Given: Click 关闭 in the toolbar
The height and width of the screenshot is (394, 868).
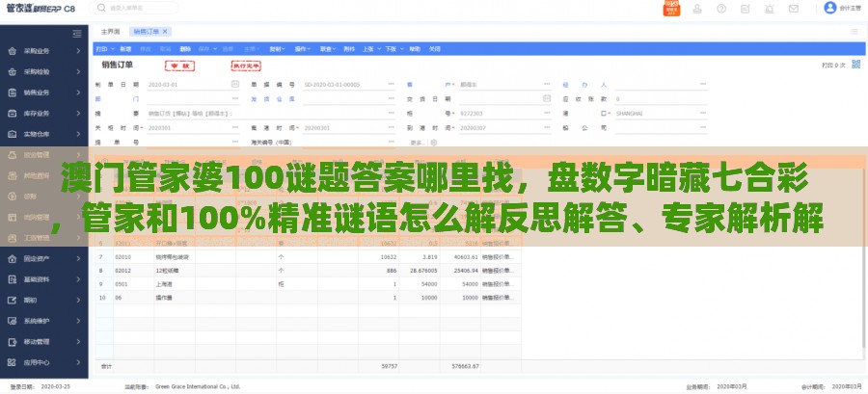Looking at the screenshot, I should pyautogui.click(x=435, y=48).
